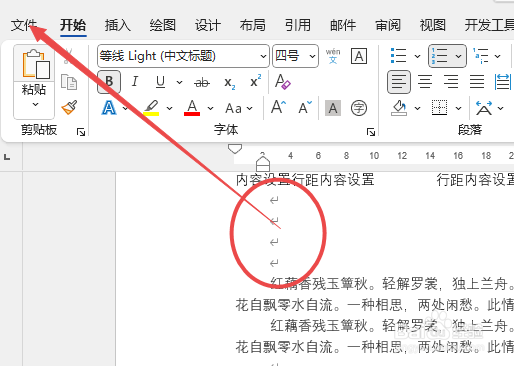Expand the underline style dropdown
The image size is (514, 366).
[x=179, y=82]
